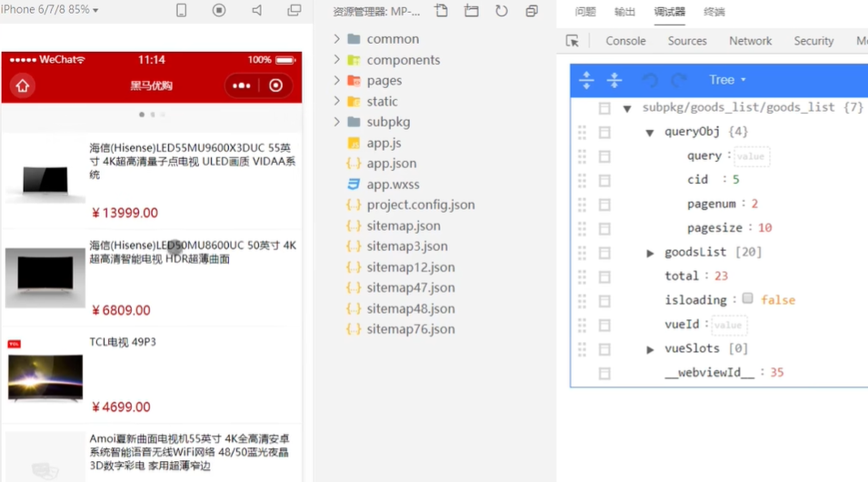Open the Sources devtools tab
Image resolution: width=868 pixels, height=482 pixels.
pos(687,41)
